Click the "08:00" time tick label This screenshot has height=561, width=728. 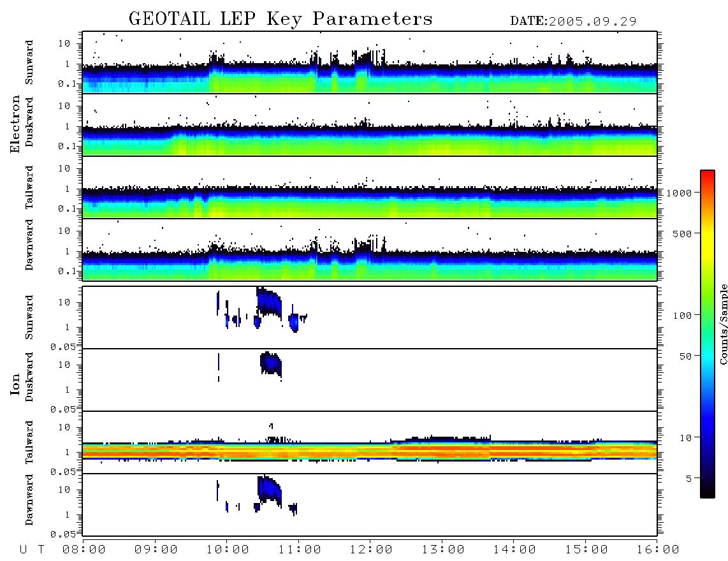click(84, 550)
